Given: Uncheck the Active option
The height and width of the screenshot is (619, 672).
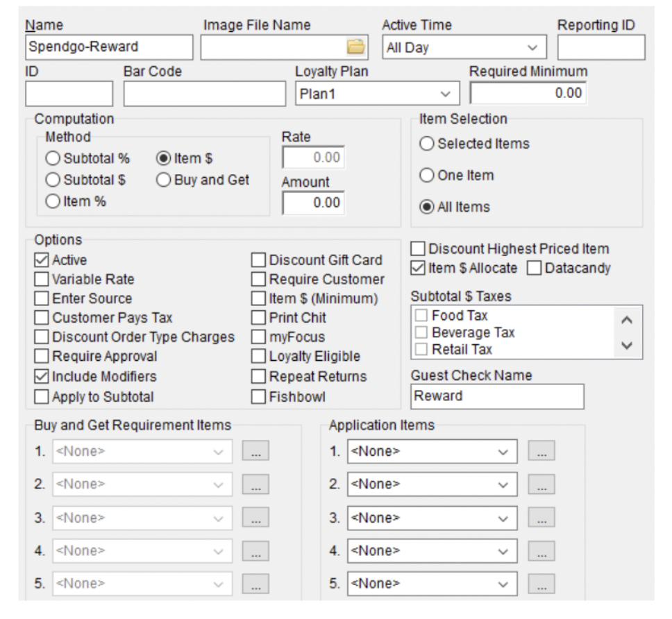Looking at the screenshot, I should [42, 260].
